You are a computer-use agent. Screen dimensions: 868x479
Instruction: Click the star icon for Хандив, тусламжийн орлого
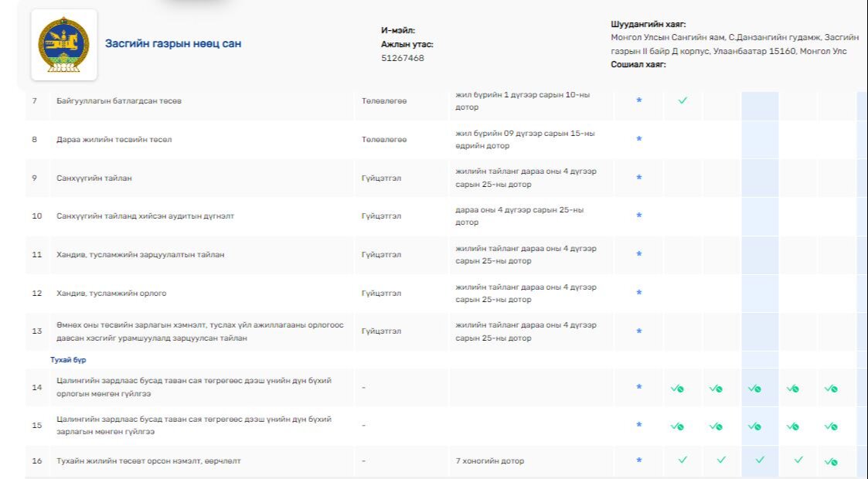tap(638, 293)
